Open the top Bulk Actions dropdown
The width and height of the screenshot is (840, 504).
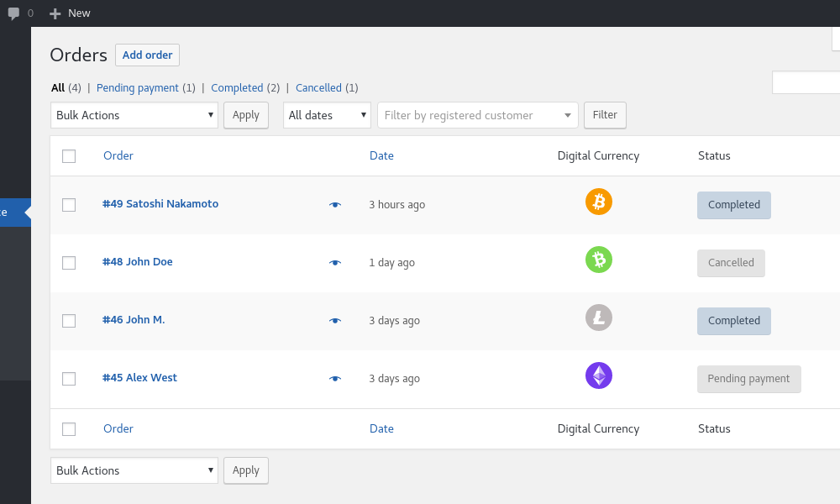click(x=134, y=115)
